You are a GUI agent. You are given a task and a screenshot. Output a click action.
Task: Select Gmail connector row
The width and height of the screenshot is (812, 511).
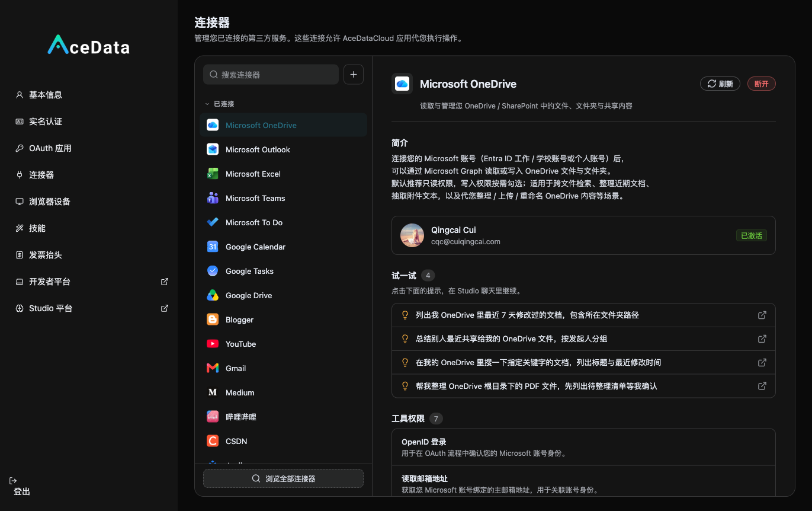[x=283, y=368]
